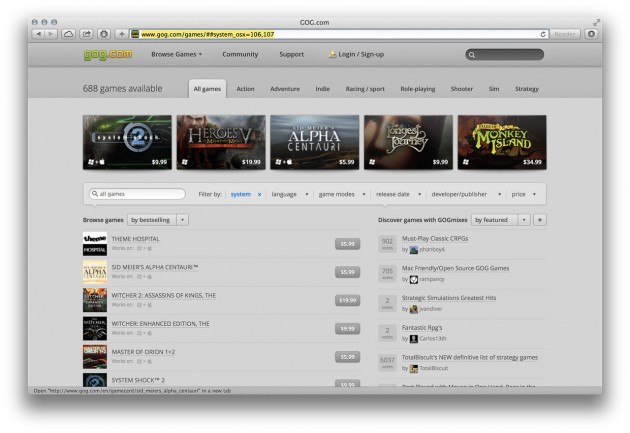
Task: Go back with the Safari back arrow
Action: point(38,34)
